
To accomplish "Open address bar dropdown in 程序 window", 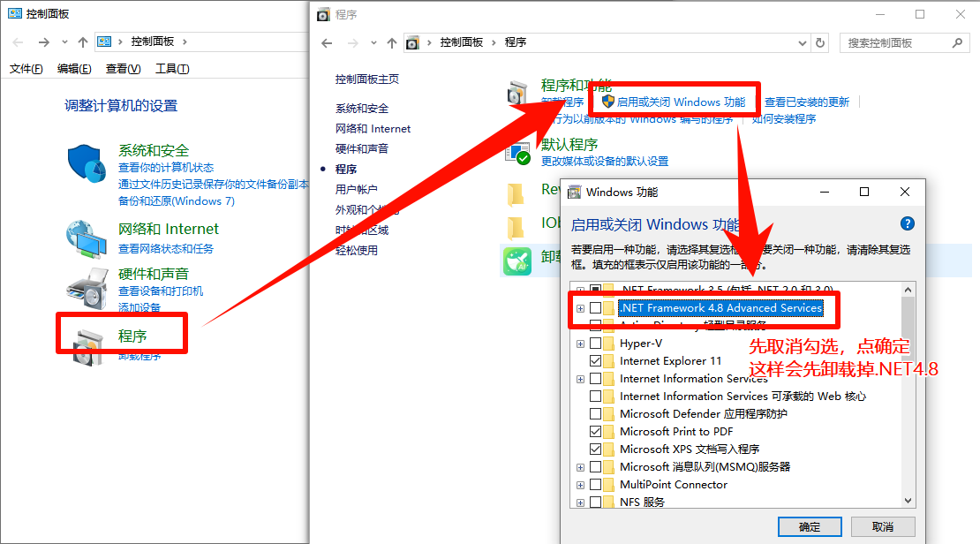I will [803, 43].
